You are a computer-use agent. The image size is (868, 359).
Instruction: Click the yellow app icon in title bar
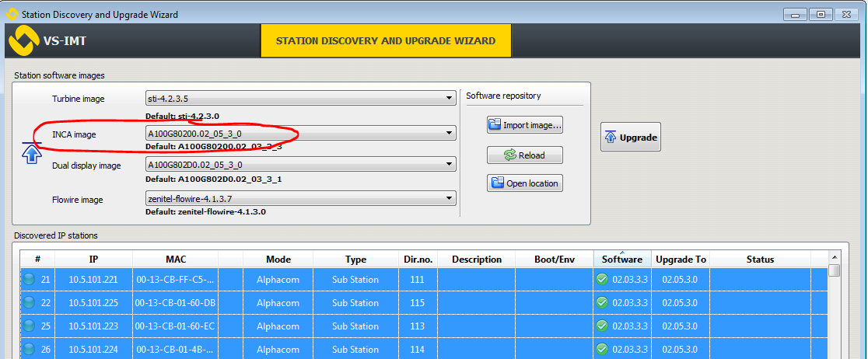(x=12, y=14)
